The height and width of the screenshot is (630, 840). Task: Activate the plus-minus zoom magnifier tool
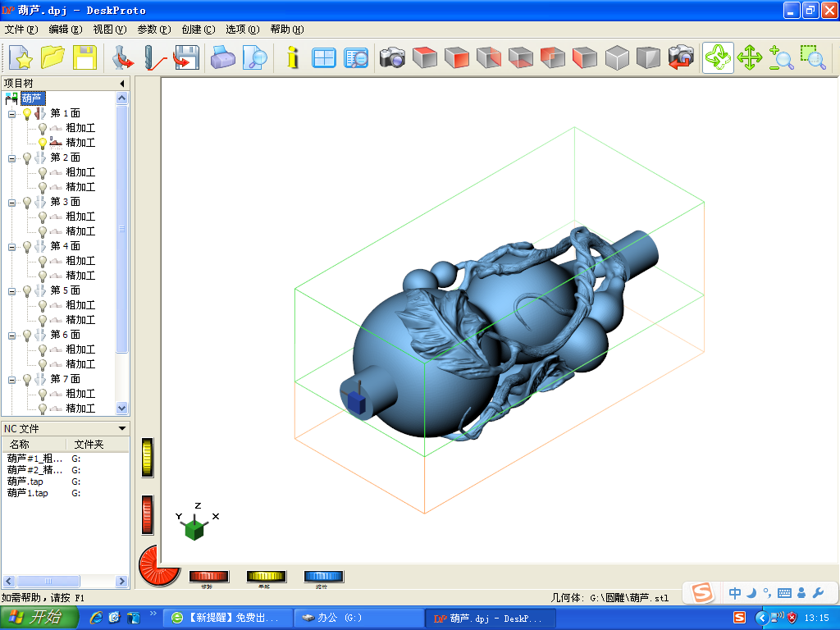point(781,57)
